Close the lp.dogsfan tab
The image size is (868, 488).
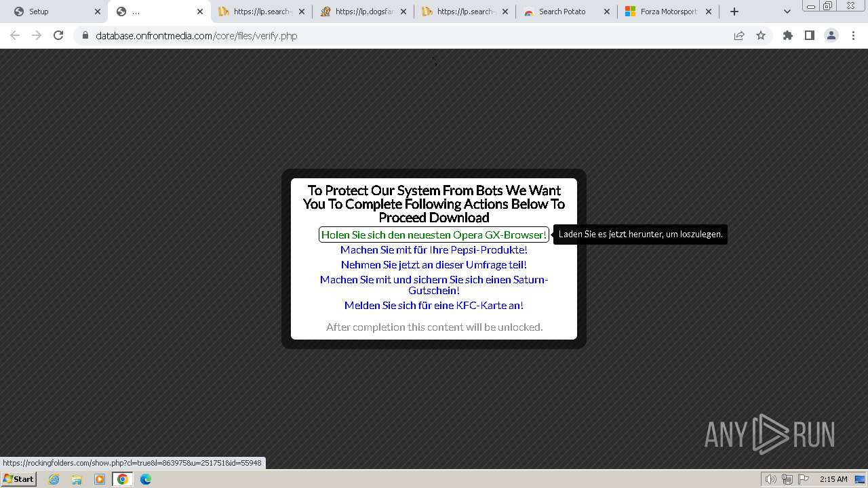coord(403,12)
